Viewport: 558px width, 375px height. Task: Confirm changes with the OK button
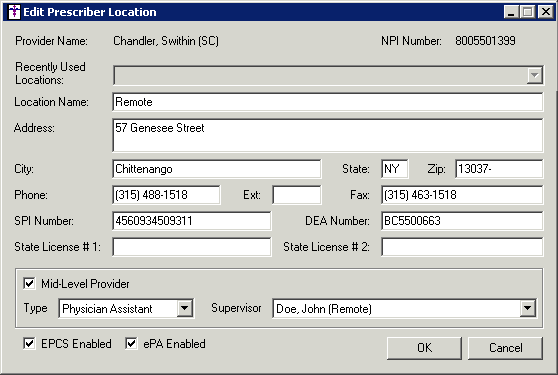coord(424,348)
